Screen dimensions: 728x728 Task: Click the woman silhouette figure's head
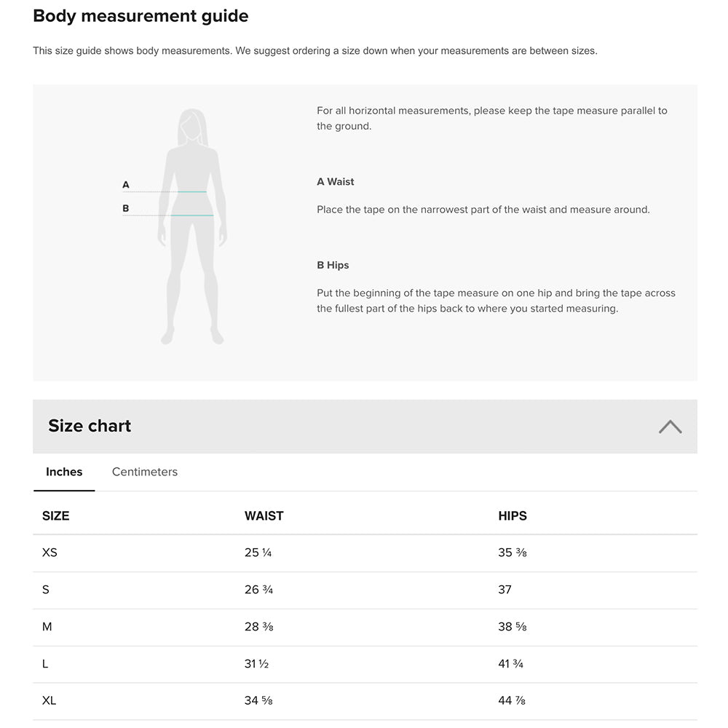[x=191, y=125]
